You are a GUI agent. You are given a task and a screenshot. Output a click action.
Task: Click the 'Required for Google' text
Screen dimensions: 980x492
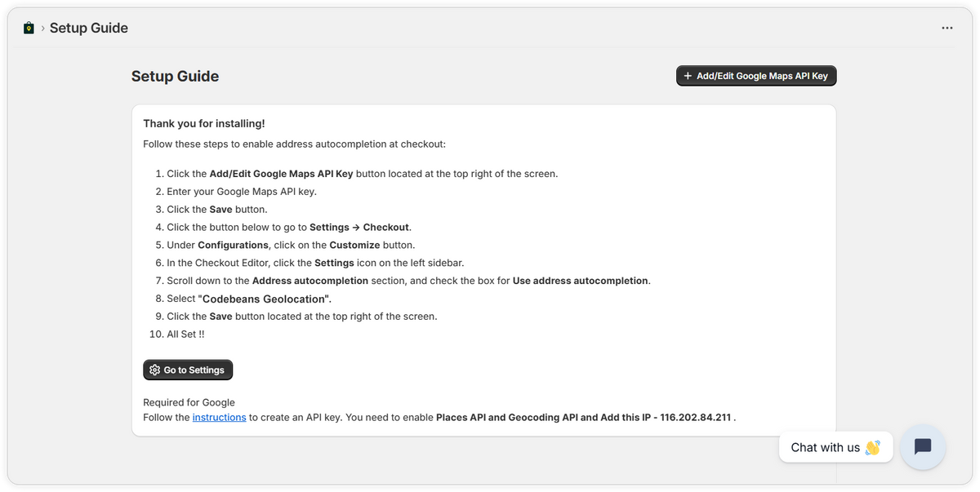point(189,402)
